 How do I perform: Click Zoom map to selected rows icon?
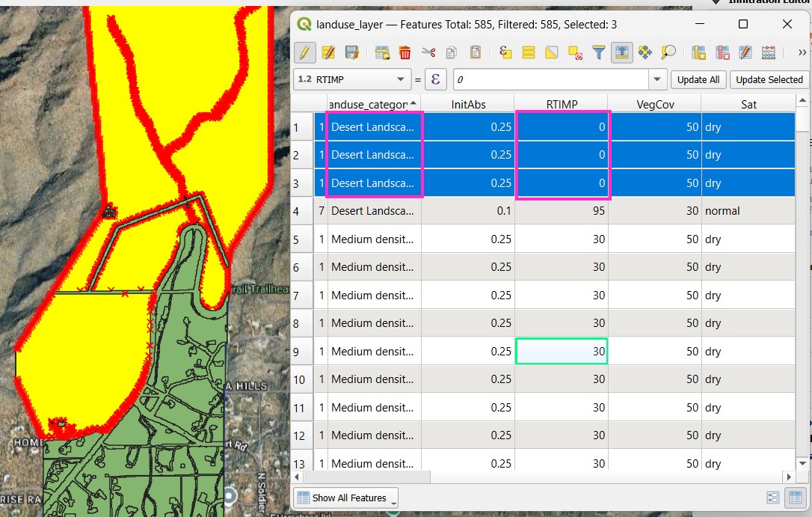(x=668, y=52)
